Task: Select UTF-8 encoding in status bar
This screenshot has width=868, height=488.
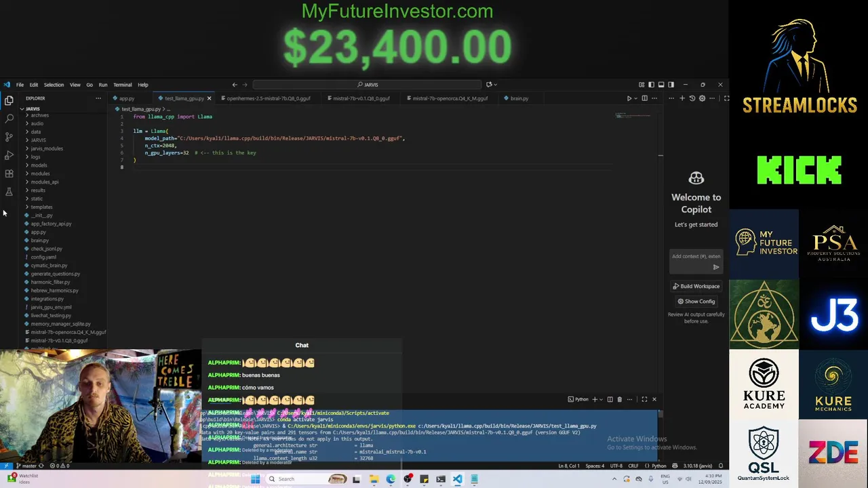Action: click(616, 466)
